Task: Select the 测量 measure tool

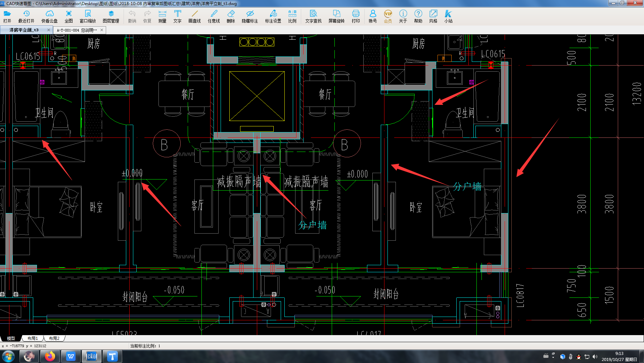Action: coord(162,16)
